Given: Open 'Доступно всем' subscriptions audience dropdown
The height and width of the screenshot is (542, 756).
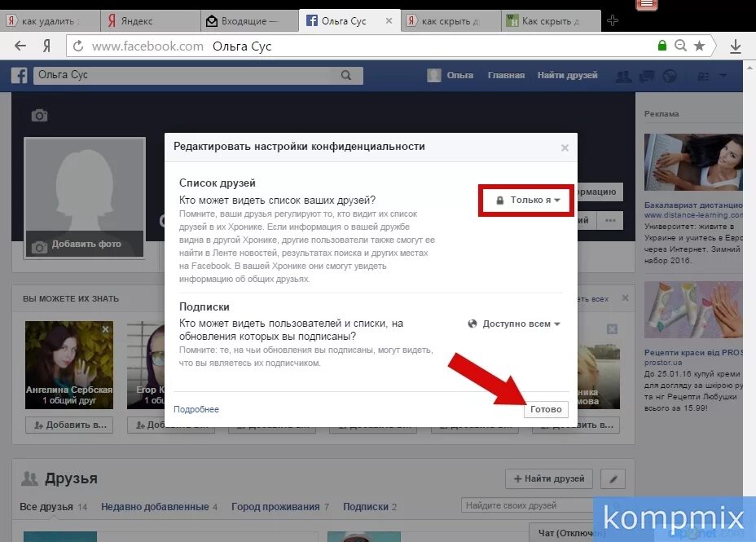Looking at the screenshot, I should click(514, 324).
